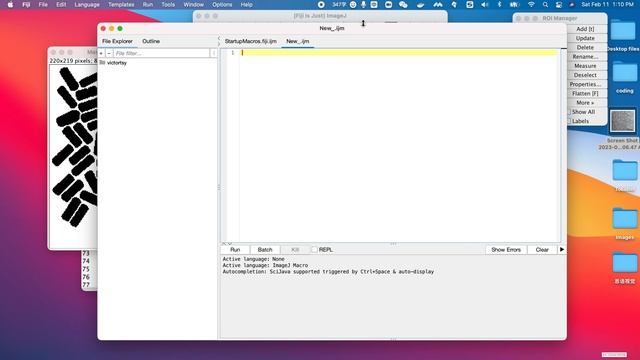Screen dimensions: 640x360
Task: Enable the REPL checkbox
Action: (314, 249)
